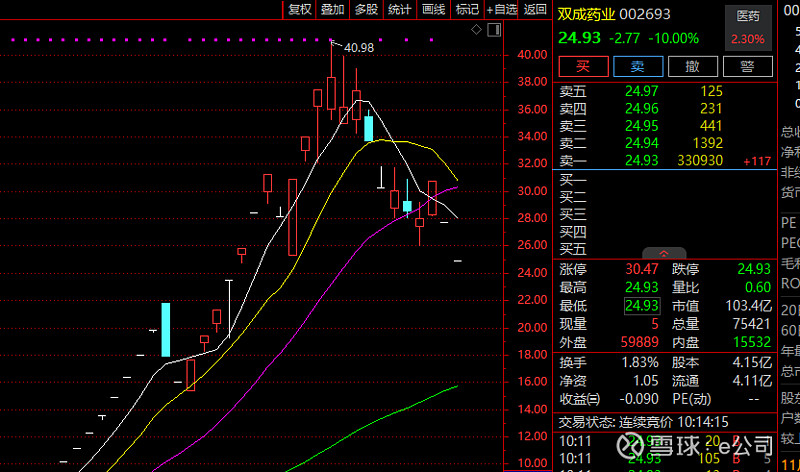The height and width of the screenshot is (472, 800).
Task: Select the 卖一 ask price 24.93
Action: coord(641,160)
